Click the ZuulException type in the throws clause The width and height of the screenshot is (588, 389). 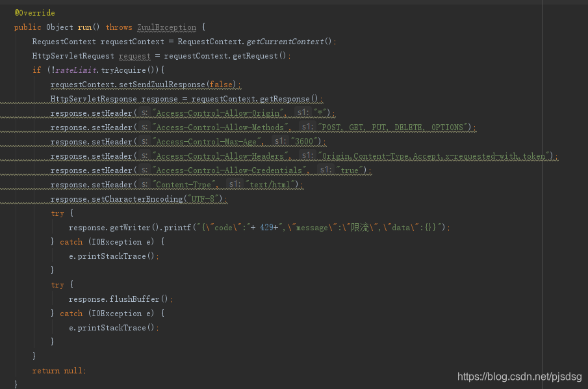click(166, 27)
